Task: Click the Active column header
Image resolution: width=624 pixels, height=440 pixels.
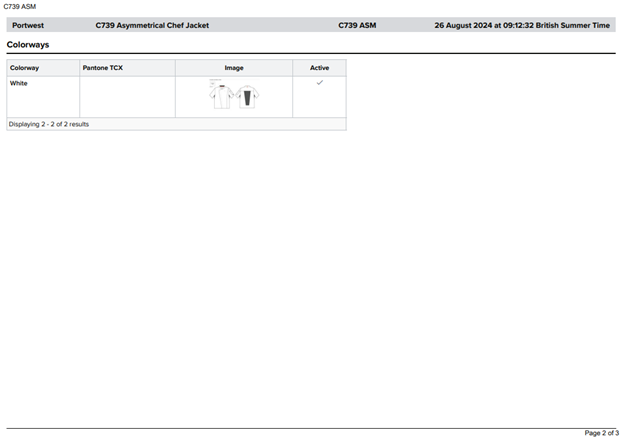Action: pos(319,68)
